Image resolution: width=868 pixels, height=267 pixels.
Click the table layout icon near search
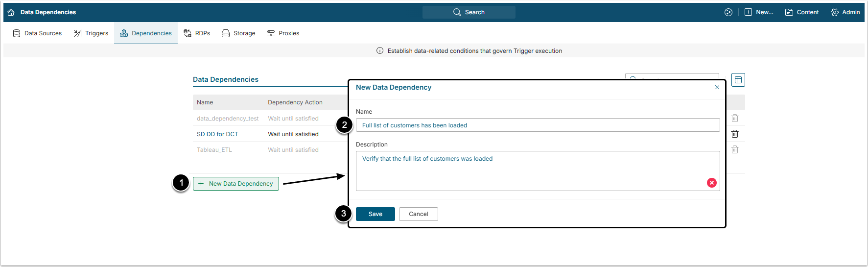[738, 80]
